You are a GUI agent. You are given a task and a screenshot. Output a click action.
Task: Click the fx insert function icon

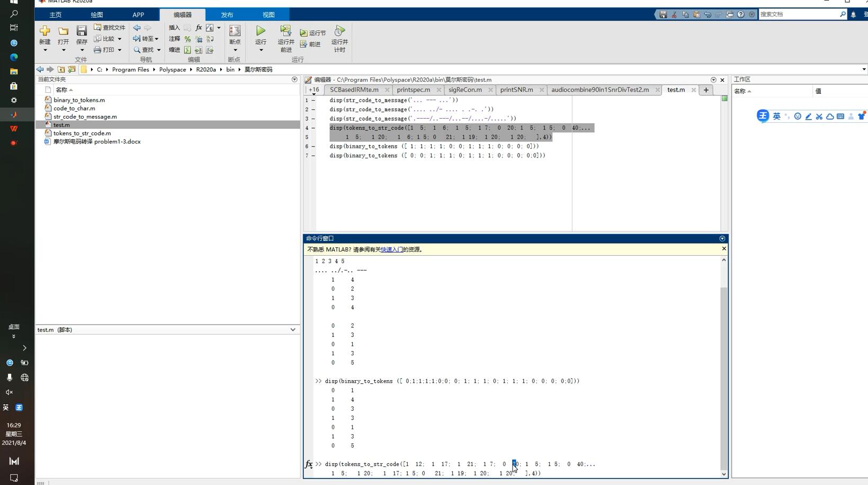[x=199, y=28]
